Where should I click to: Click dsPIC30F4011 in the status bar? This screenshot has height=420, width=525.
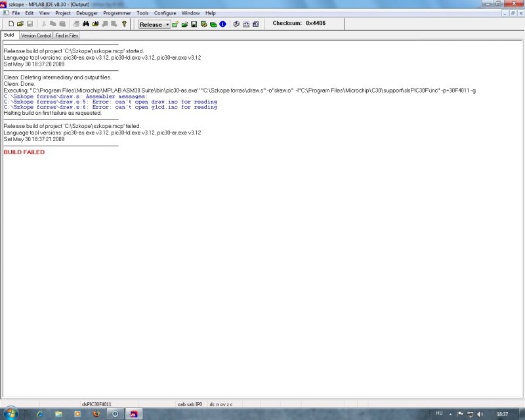(x=96, y=404)
